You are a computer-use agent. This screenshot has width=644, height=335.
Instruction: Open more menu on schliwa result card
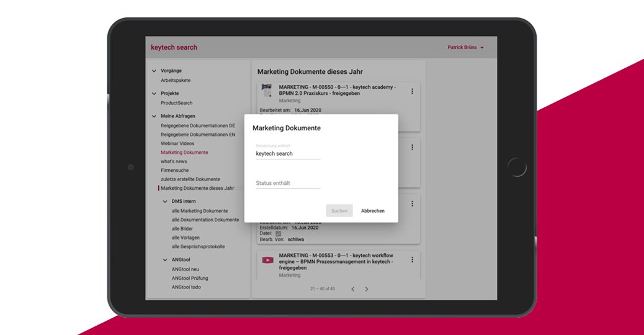412,203
